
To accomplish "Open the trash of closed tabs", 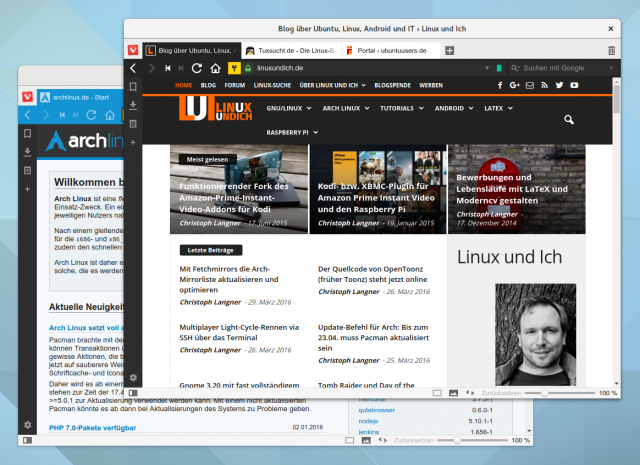I will point(611,51).
